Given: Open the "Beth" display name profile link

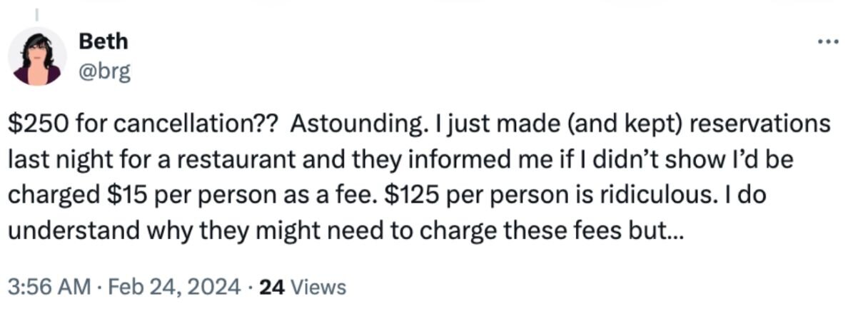Looking at the screenshot, I should pyautogui.click(x=104, y=41).
